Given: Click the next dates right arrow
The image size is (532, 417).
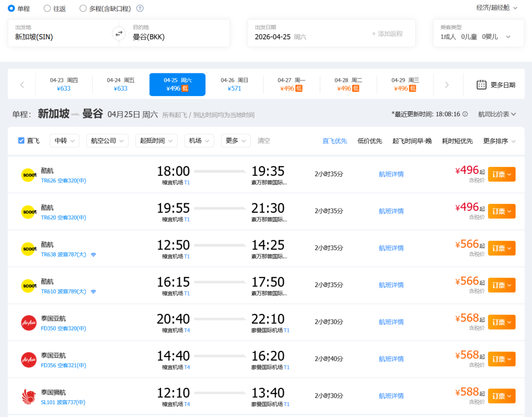Looking at the screenshot, I should pyautogui.click(x=447, y=85).
